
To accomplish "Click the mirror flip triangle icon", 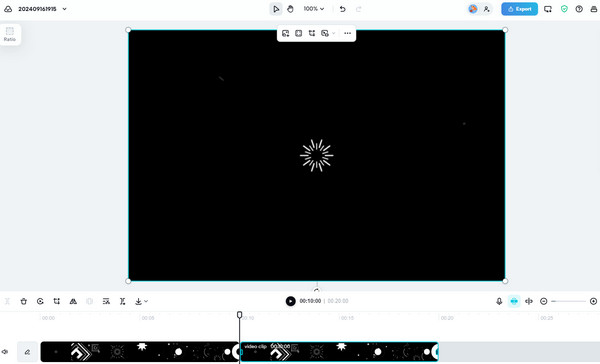I will click(73, 301).
